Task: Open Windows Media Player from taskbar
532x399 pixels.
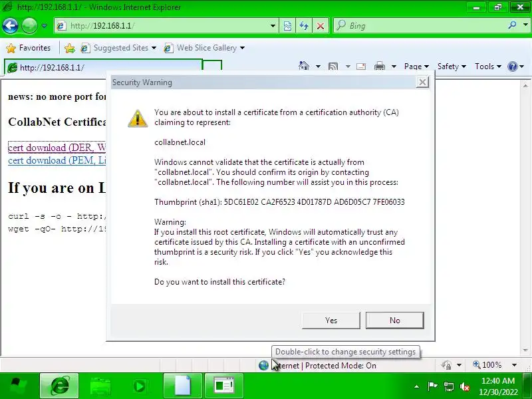Action: [x=140, y=386]
